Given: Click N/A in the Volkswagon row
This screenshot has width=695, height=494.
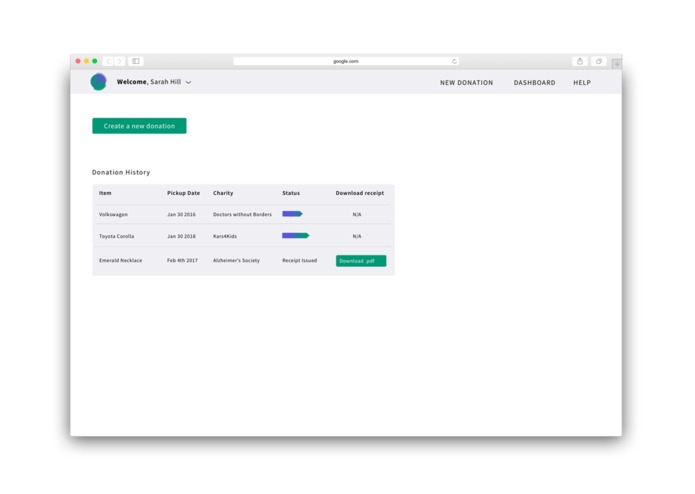Looking at the screenshot, I should tap(357, 214).
